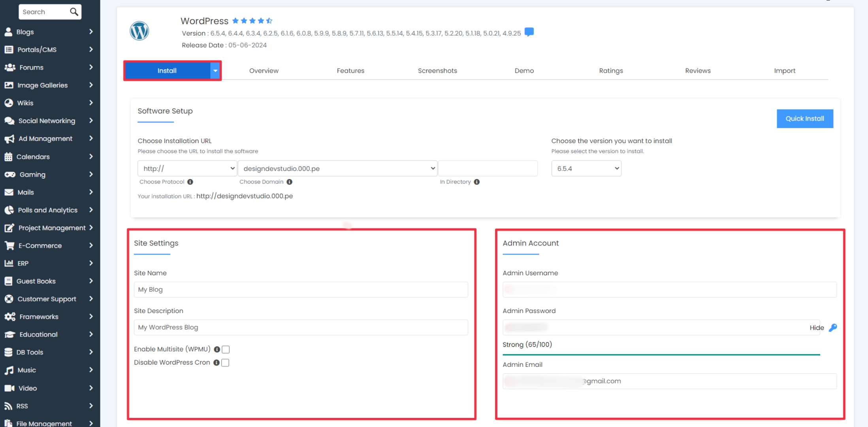Open the http:// protocol dropdown
The height and width of the screenshot is (427, 868).
187,168
